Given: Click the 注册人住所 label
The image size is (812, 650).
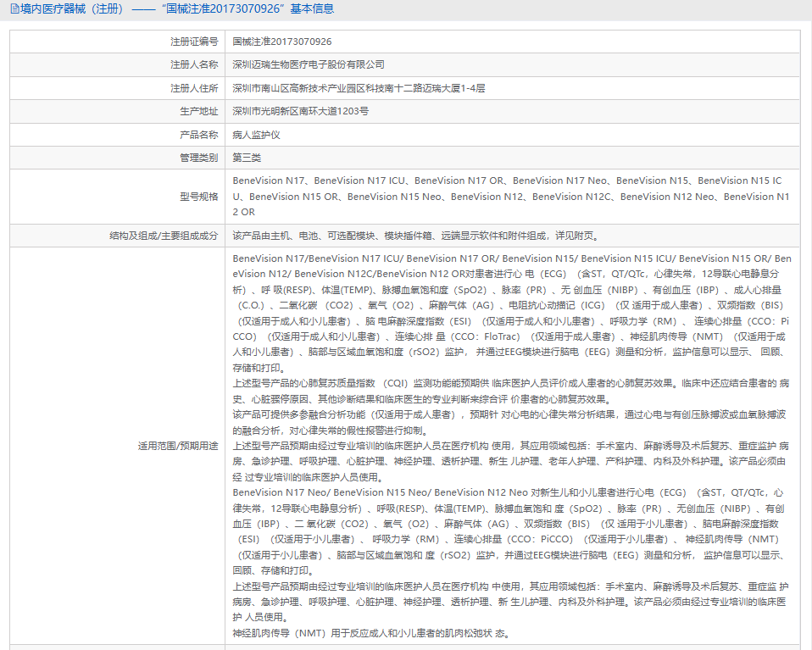Looking at the screenshot, I should click(x=194, y=88).
